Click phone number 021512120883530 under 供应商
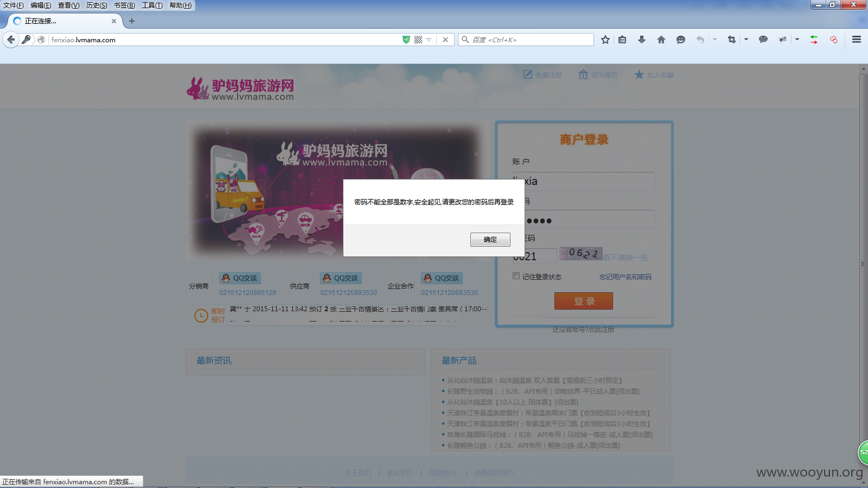The image size is (868, 488). [348, 293]
